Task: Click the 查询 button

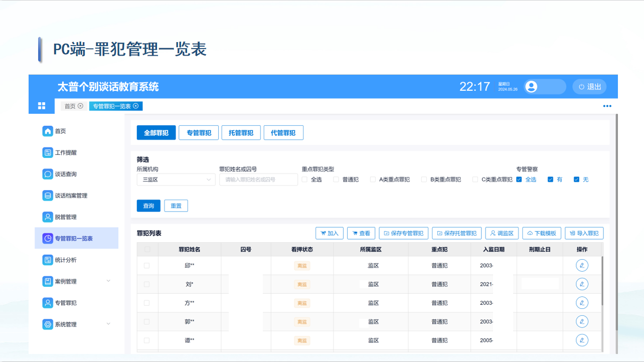Action: [148, 206]
